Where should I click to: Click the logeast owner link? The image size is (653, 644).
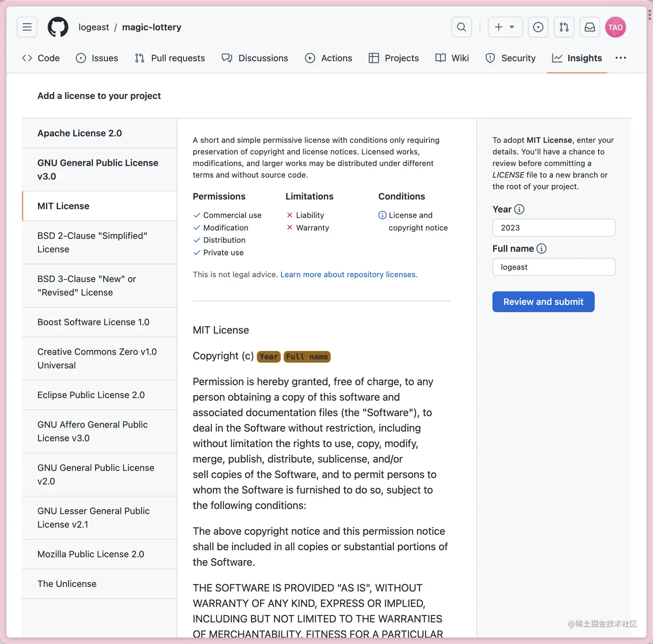click(x=94, y=27)
